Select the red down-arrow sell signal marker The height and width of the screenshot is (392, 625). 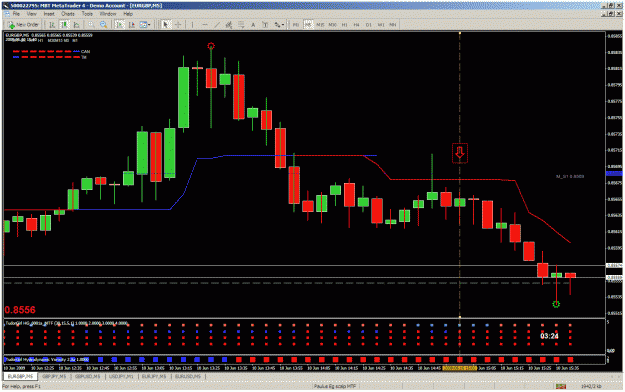pyautogui.click(x=460, y=153)
